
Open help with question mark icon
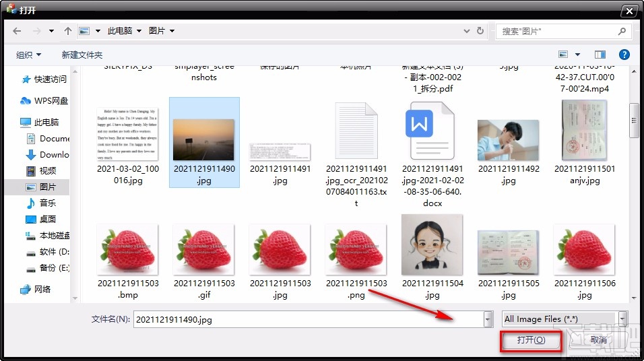(x=624, y=54)
